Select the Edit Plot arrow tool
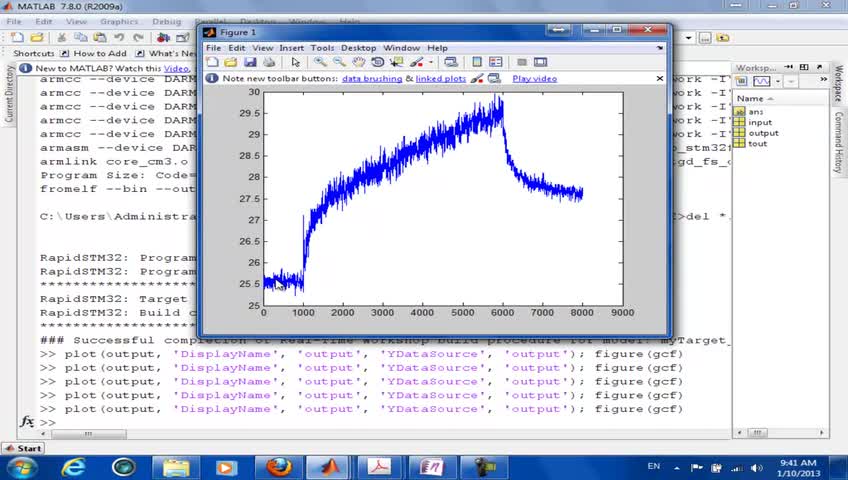The width and height of the screenshot is (848, 480). pos(295,62)
